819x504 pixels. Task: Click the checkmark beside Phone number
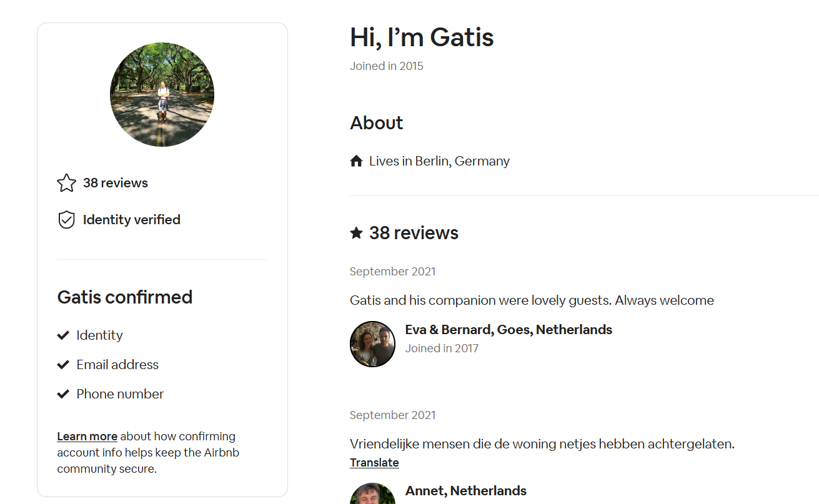(x=63, y=394)
